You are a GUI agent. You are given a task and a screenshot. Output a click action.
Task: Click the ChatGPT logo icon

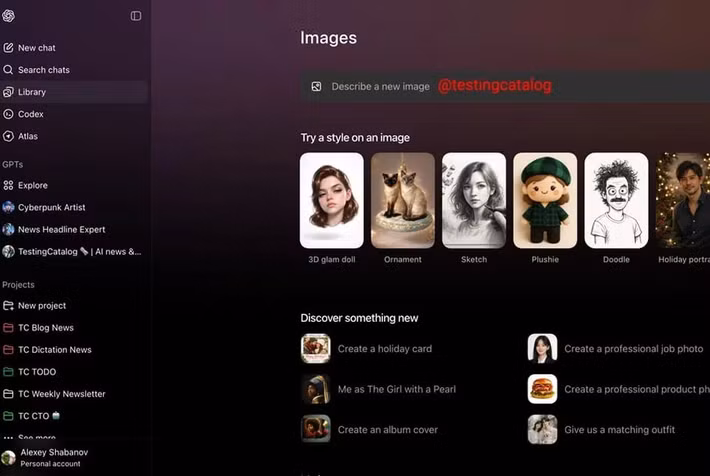point(9,15)
